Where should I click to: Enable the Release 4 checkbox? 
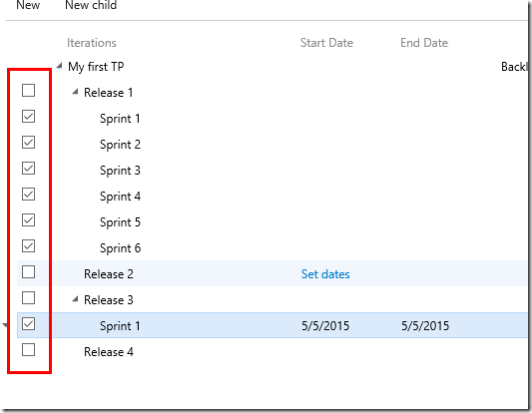click(x=28, y=350)
